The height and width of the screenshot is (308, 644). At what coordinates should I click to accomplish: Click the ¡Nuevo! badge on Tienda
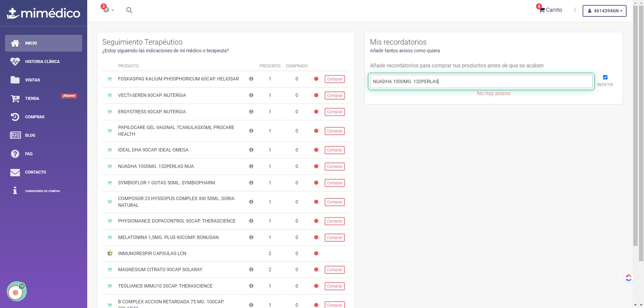click(x=69, y=96)
